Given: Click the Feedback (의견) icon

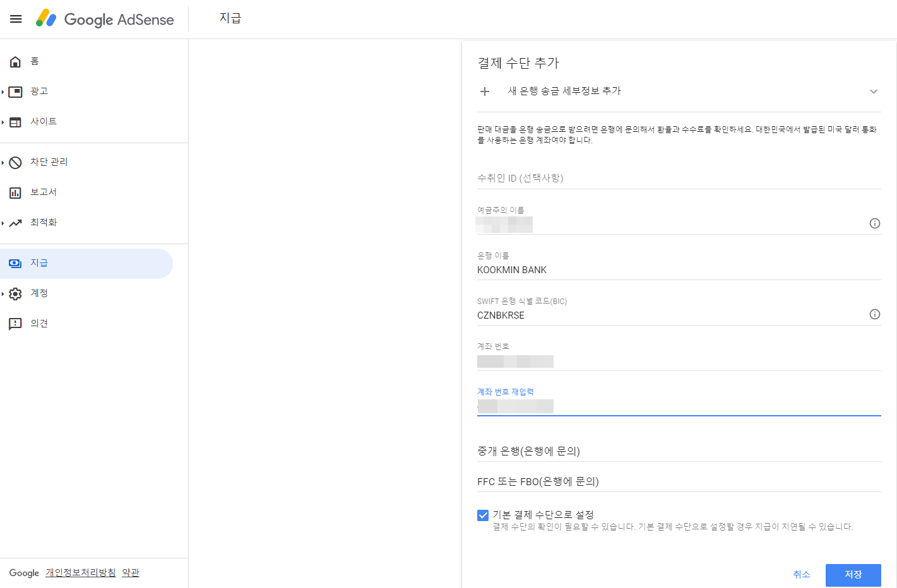Looking at the screenshot, I should 16,324.
